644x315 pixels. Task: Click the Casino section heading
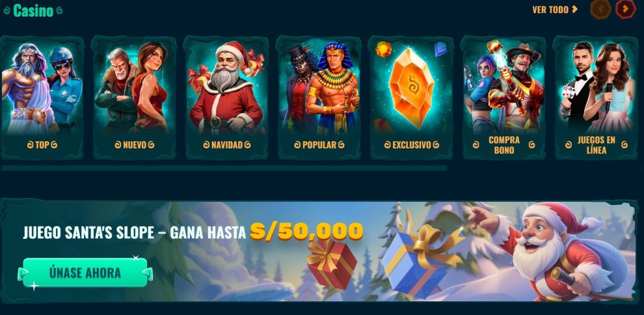pyautogui.click(x=33, y=10)
